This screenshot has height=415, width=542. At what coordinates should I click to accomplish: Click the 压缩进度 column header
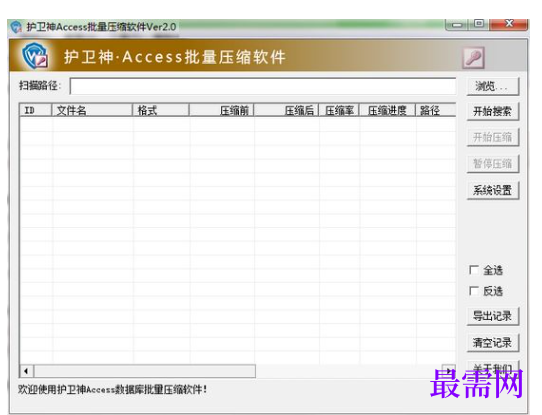387,110
